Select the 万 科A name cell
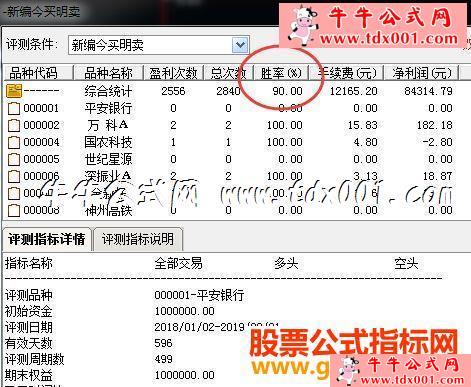The image size is (471, 387). pyautogui.click(x=107, y=125)
